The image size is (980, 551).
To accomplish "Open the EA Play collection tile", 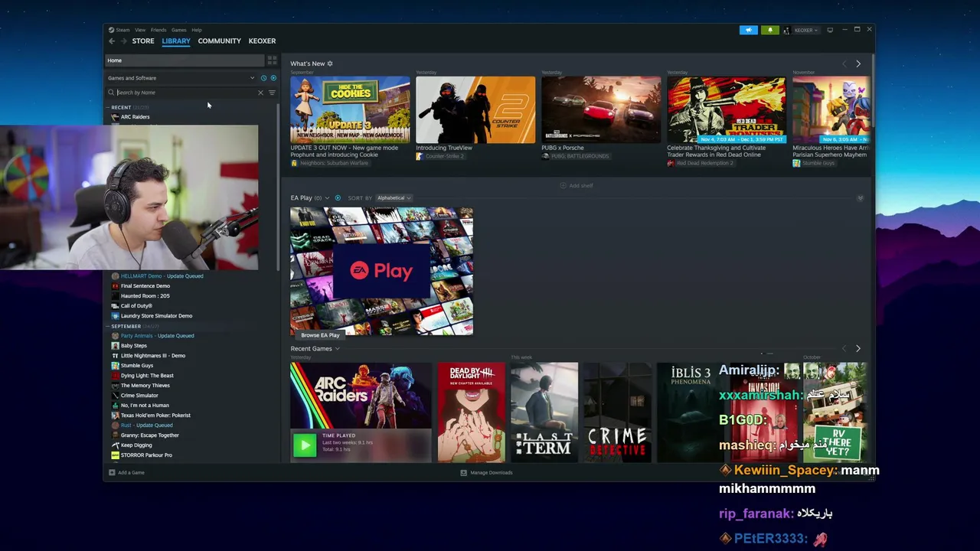I will coord(381,271).
